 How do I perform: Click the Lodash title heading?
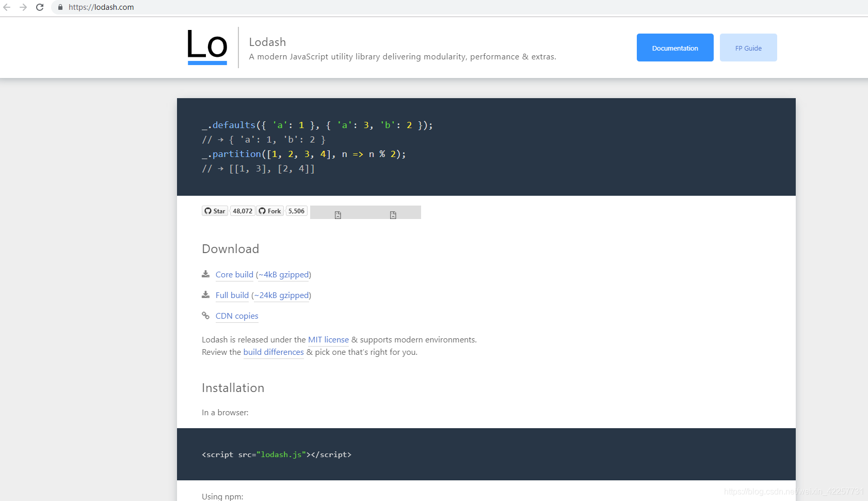267,42
